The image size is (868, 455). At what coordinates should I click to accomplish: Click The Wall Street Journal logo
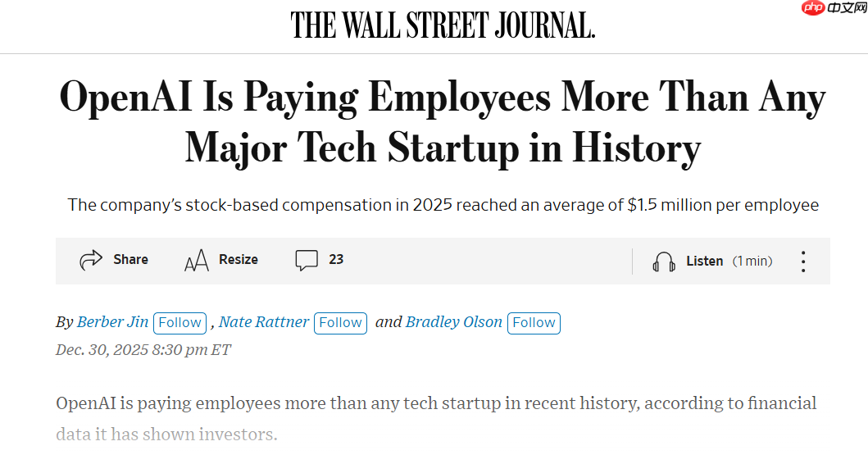443,26
